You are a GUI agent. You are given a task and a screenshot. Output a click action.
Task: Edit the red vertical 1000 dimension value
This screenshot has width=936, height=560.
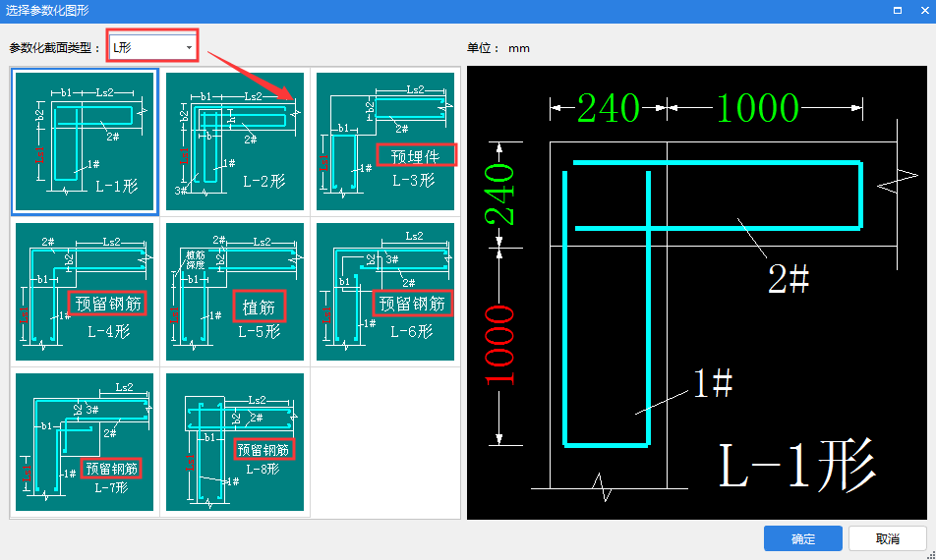click(x=499, y=344)
